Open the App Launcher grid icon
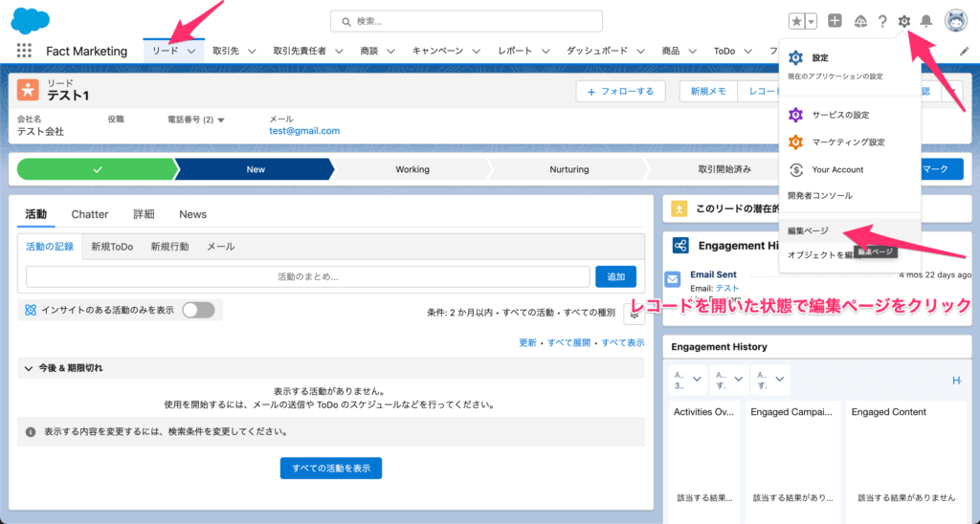The image size is (980, 524). click(24, 51)
